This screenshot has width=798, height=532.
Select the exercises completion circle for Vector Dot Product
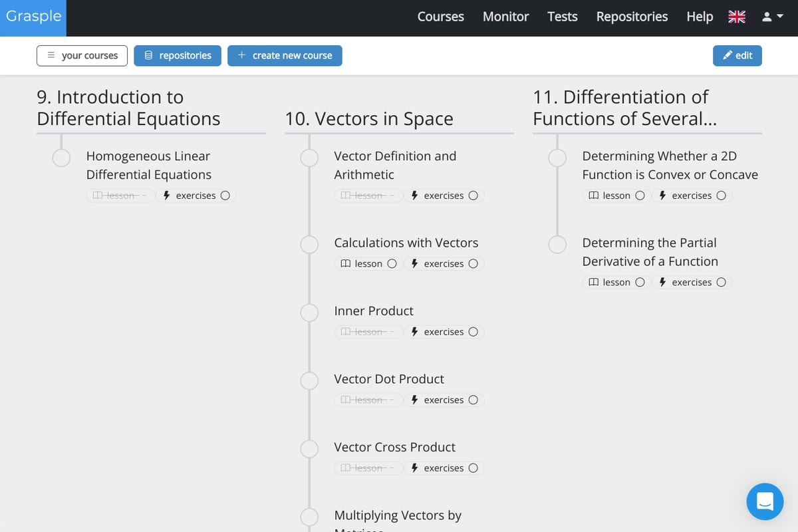pos(473,400)
